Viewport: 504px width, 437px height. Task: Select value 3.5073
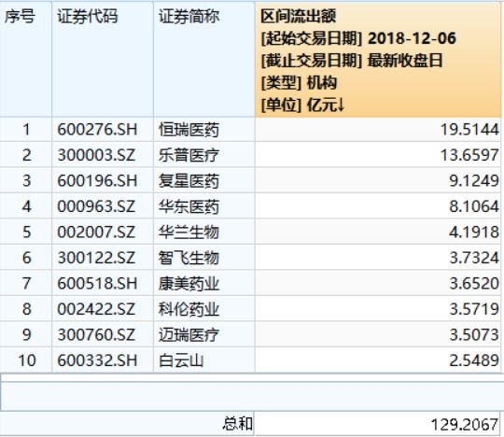[474, 335]
